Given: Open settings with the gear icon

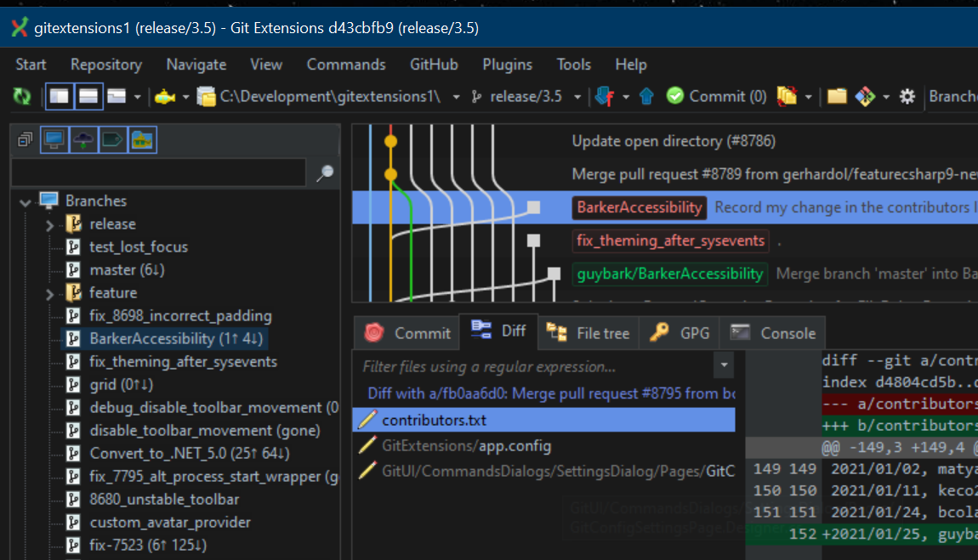Looking at the screenshot, I should [907, 97].
